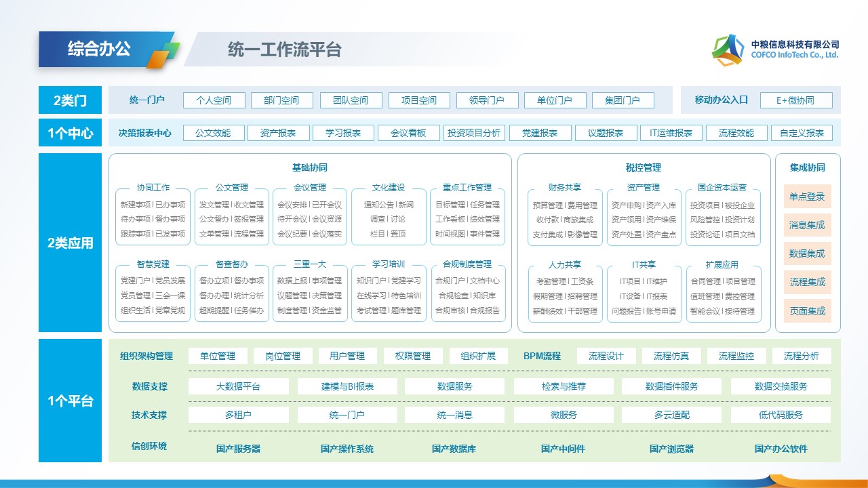Click the 微服务 box
Image resolution: width=868 pixels, height=488 pixels.
pyautogui.click(x=564, y=415)
